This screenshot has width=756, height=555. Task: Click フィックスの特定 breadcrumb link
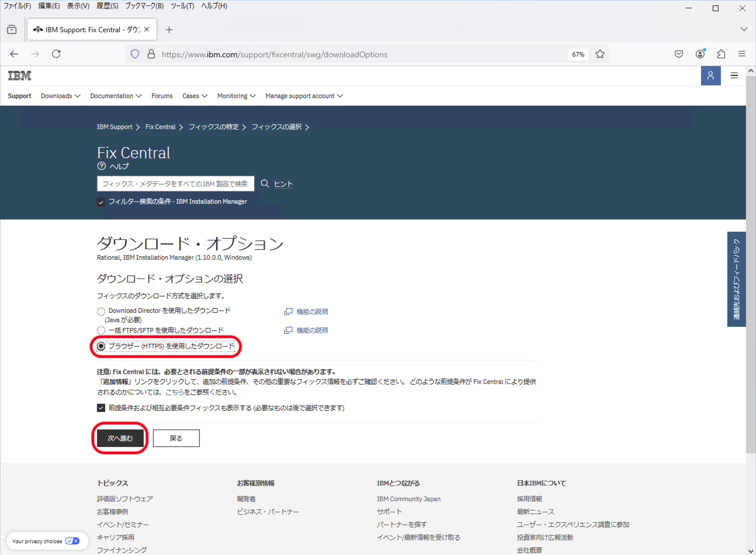point(214,127)
